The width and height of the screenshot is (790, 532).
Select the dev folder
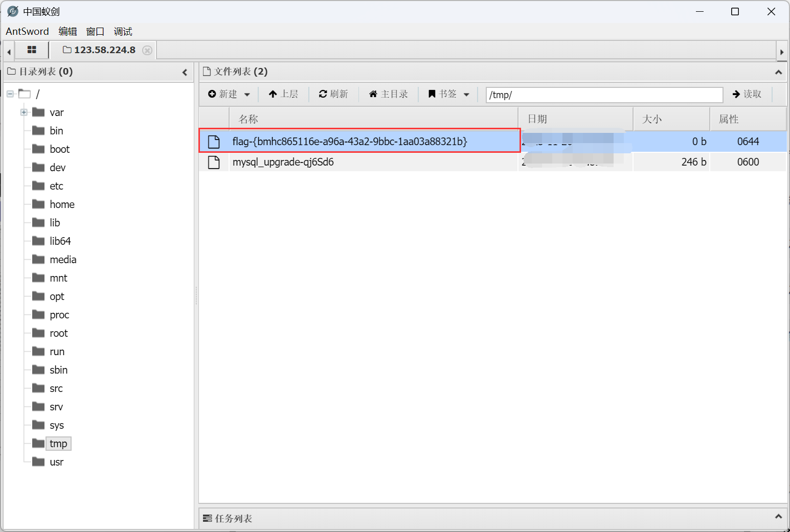[57, 168]
